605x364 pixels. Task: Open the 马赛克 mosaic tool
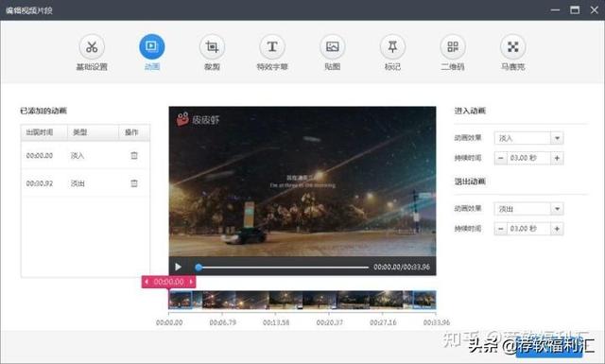pos(512,47)
